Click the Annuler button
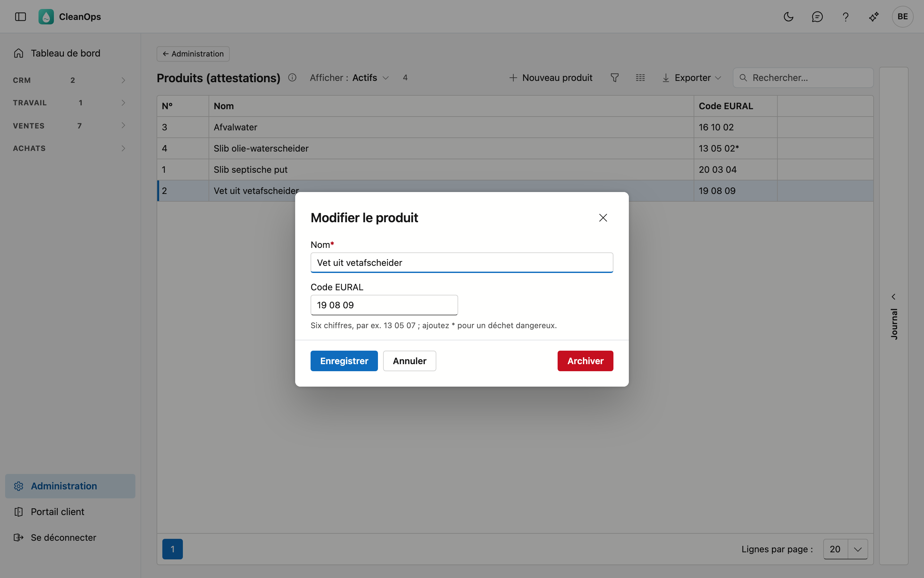The height and width of the screenshot is (578, 924). tap(409, 361)
